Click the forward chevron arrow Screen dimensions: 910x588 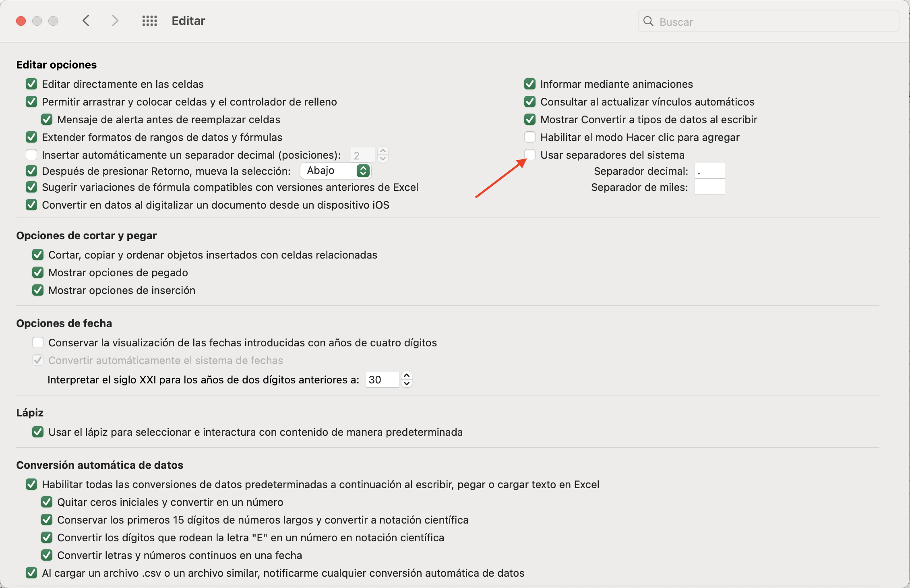coord(115,21)
